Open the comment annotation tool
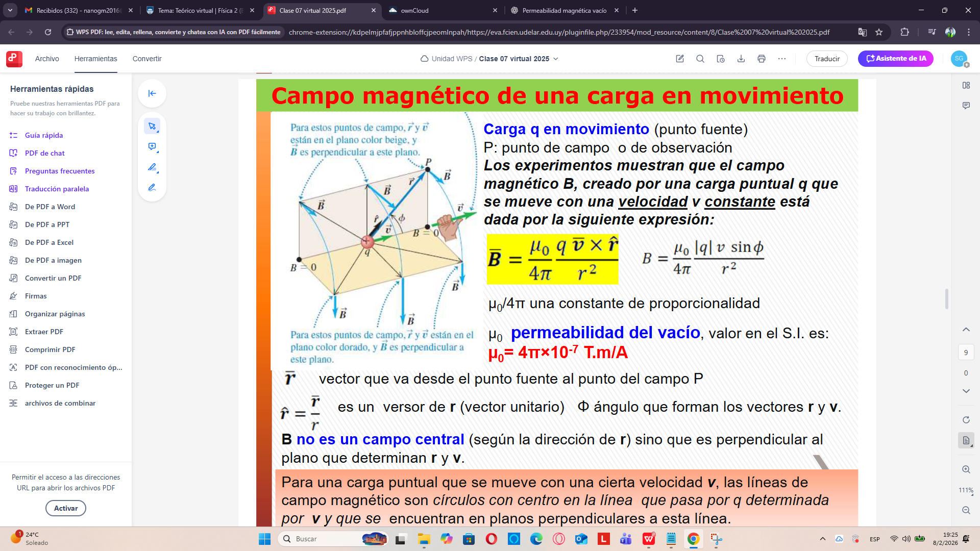This screenshot has height=551, width=980. (152, 147)
